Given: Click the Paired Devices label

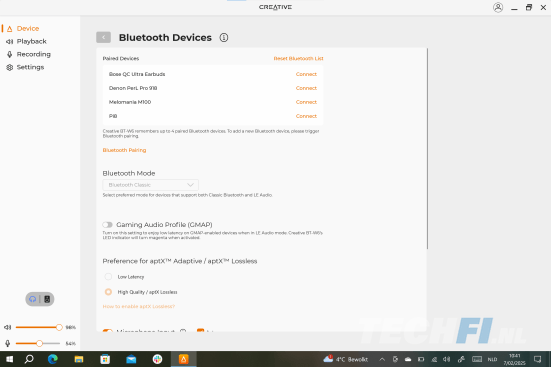Looking at the screenshot, I should pyautogui.click(x=121, y=58).
